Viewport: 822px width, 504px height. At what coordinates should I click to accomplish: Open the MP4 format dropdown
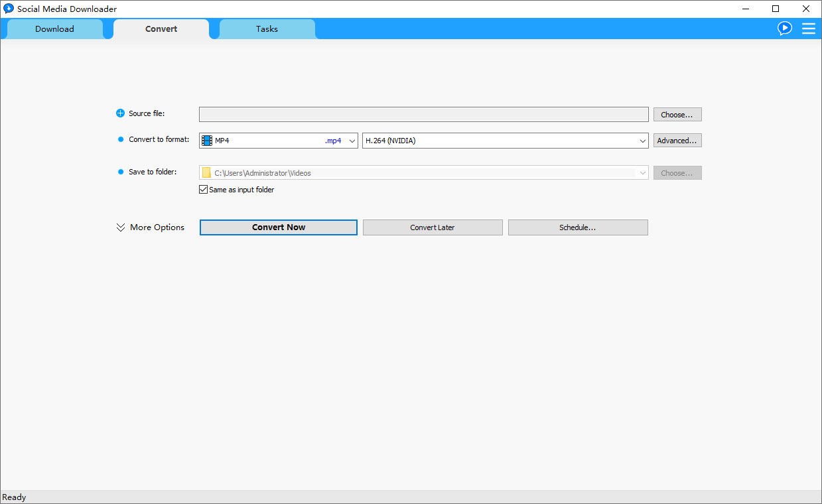(352, 141)
